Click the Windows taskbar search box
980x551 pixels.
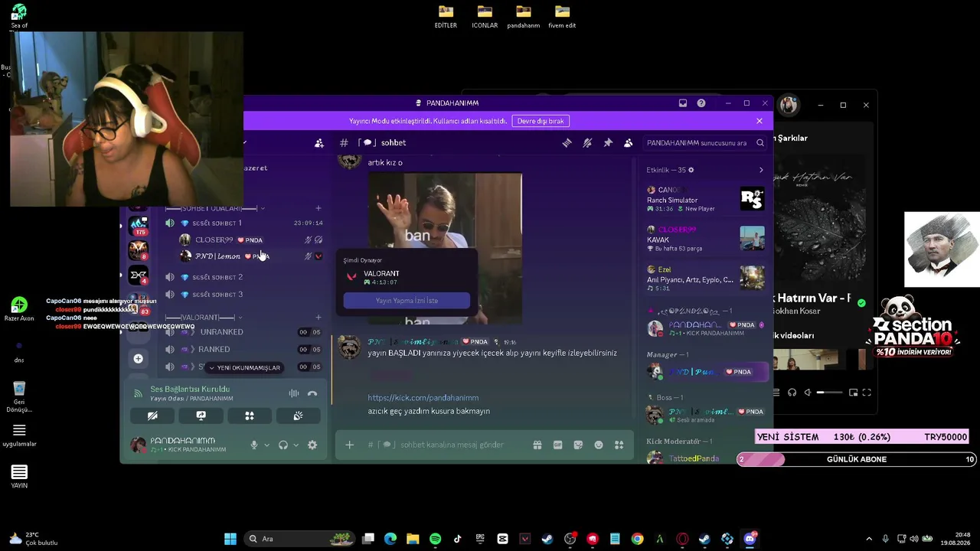299,539
